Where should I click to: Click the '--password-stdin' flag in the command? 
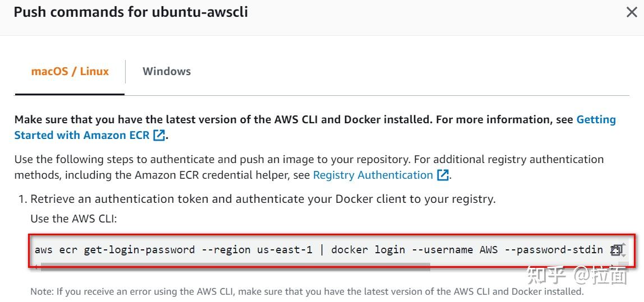coord(554,249)
